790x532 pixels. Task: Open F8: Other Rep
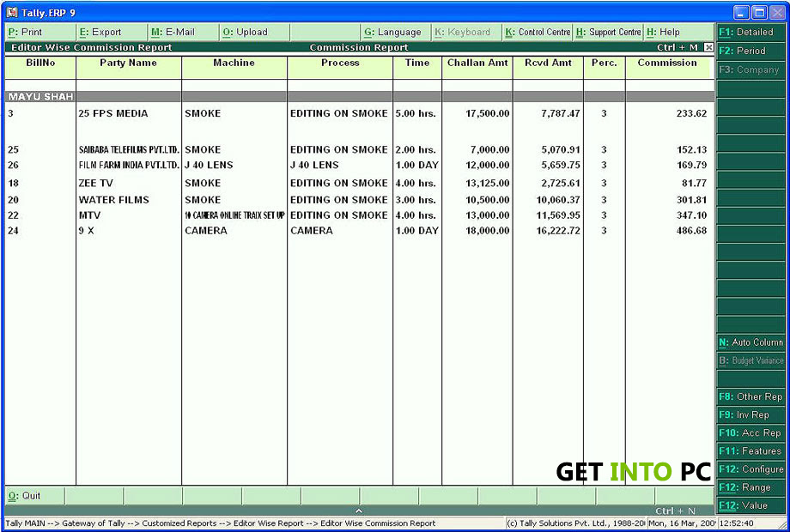click(x=750, y=396)
